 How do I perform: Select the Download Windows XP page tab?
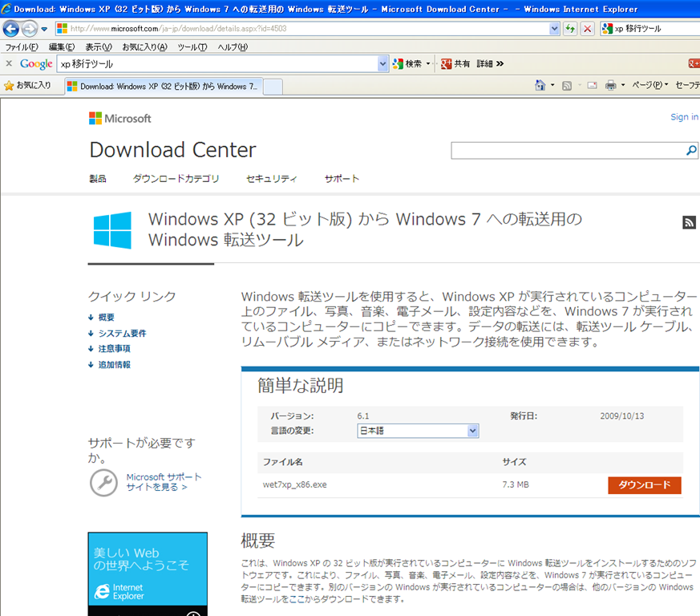164,86
